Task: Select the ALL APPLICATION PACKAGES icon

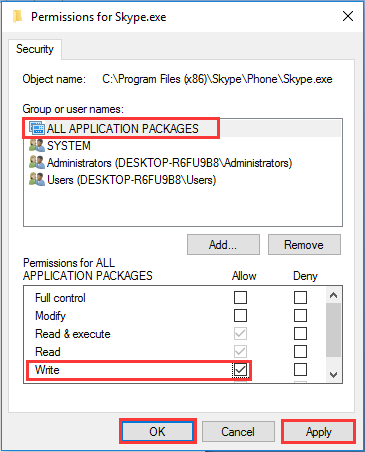Action: [x=37, y=128]
